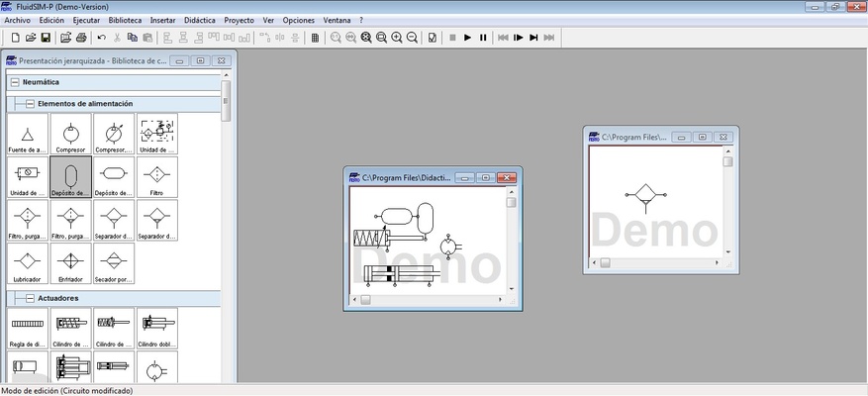Screen dimensions: 868x396
Task: Click the New file toolbar icon
Action: (15, 38)
